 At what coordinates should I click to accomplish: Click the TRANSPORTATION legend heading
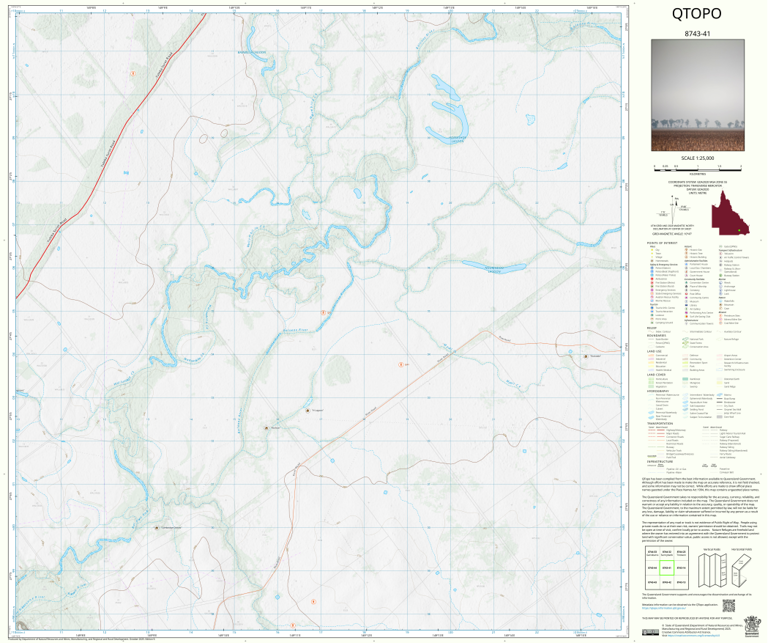click(660, 424)
